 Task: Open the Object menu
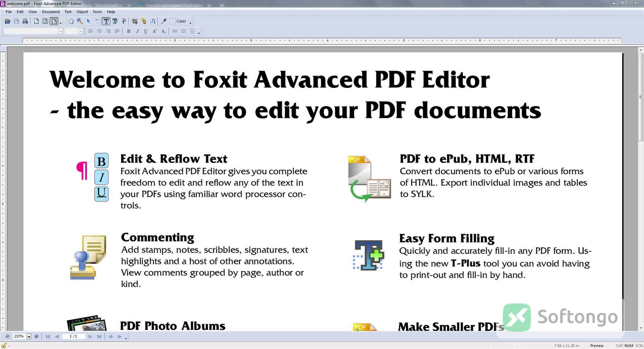pyautogui.click(x=82, y=12)
